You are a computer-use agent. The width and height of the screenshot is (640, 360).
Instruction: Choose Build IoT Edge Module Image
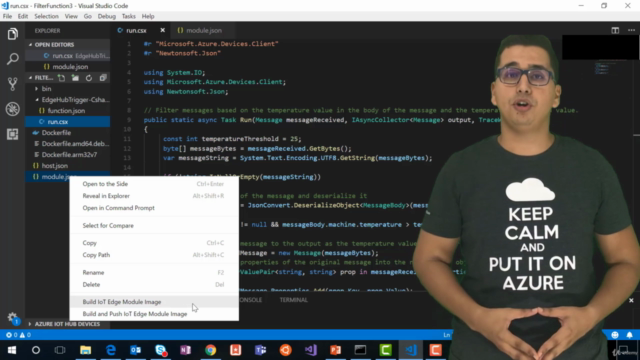point(154,302)
